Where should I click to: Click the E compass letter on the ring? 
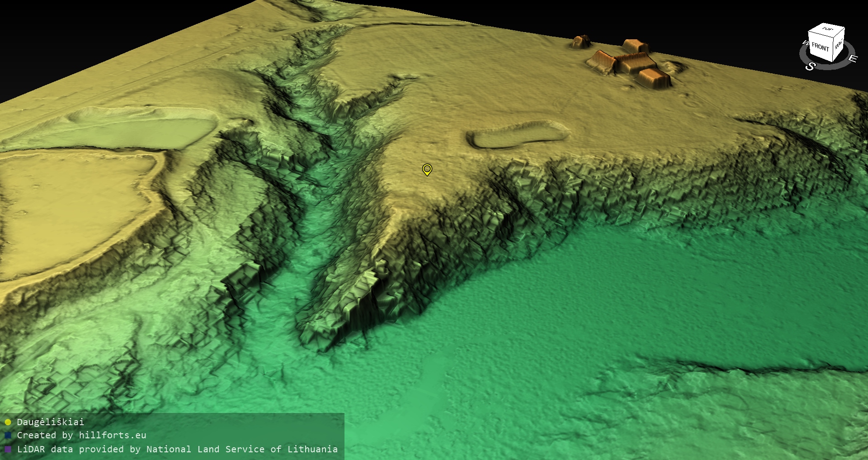(x=852, y=58)
